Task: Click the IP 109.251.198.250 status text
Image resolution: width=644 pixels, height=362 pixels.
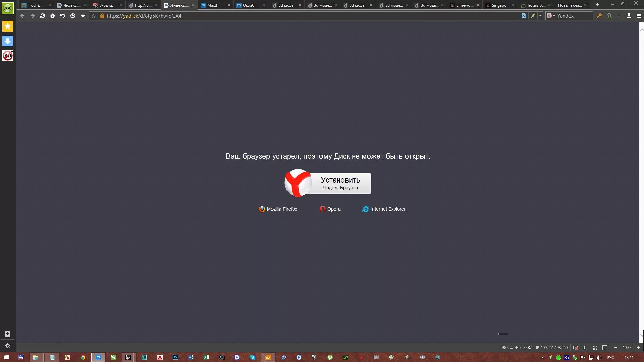Action: (x=552, y=348)
